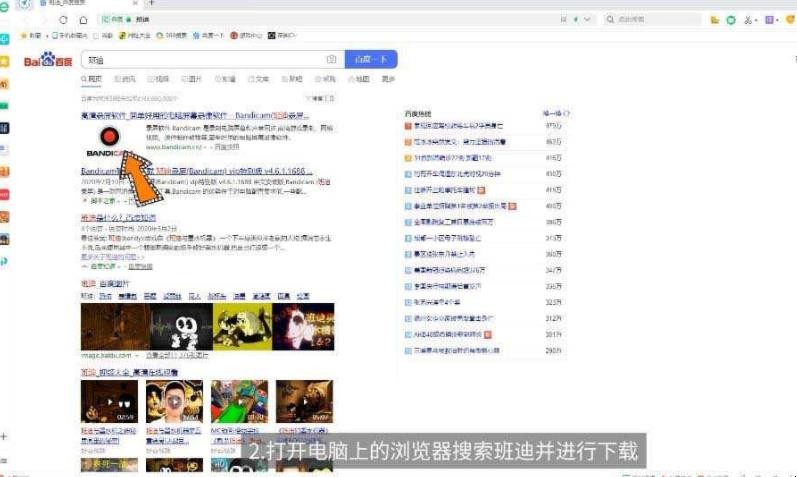
Task: Click the magnifier in browser search box
Action: tap(610, 19)
